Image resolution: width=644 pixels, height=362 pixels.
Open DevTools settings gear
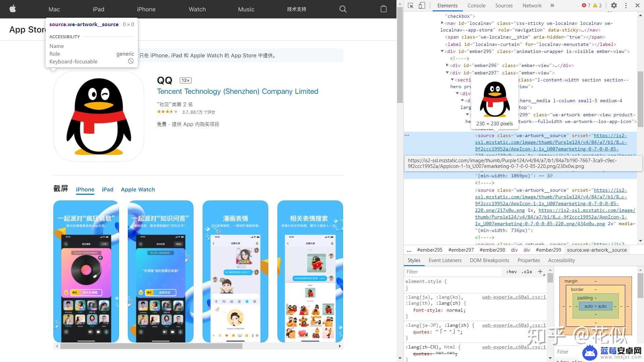click(614, 5)
